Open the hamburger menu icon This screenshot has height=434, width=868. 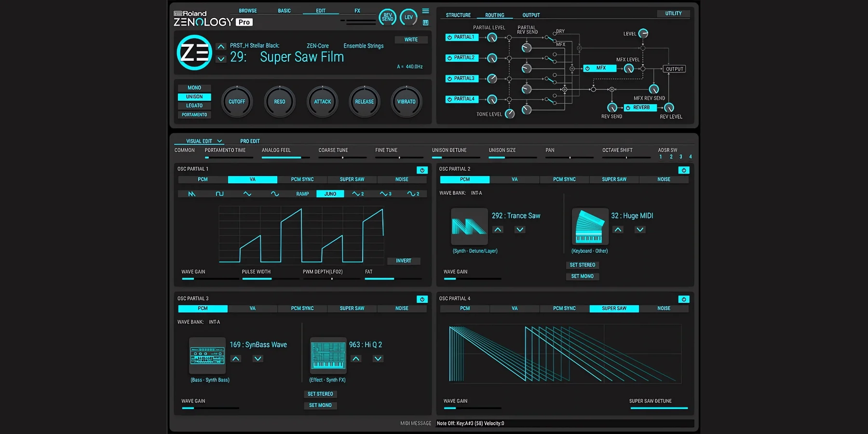click(425, 11)
